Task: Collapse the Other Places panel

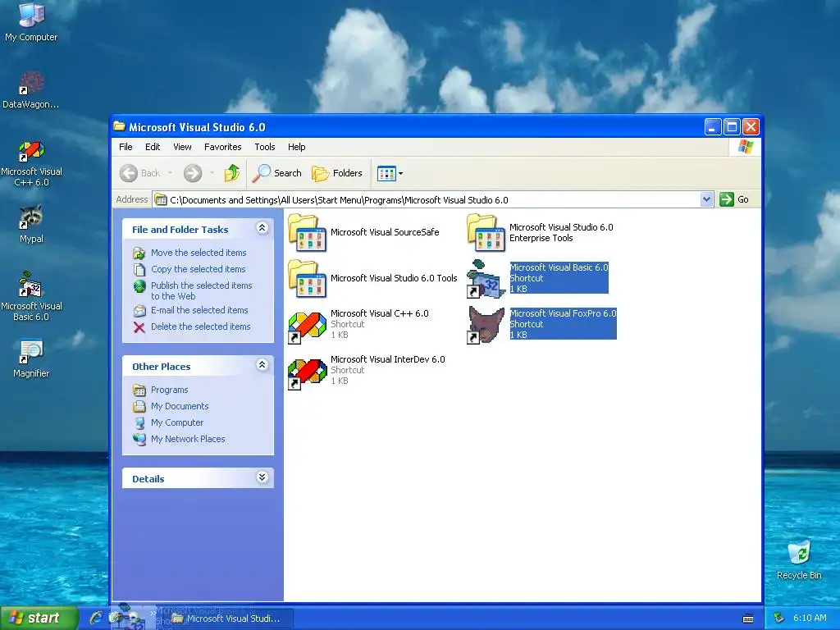Action: [x=262, y=365]
